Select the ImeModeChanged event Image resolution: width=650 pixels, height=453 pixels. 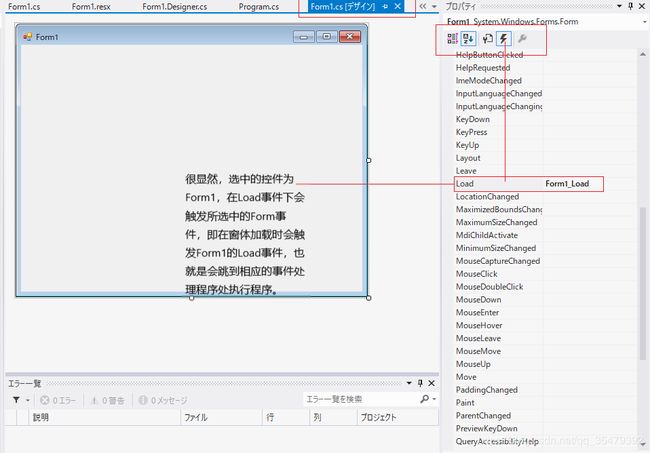click(x=488, y=80)
